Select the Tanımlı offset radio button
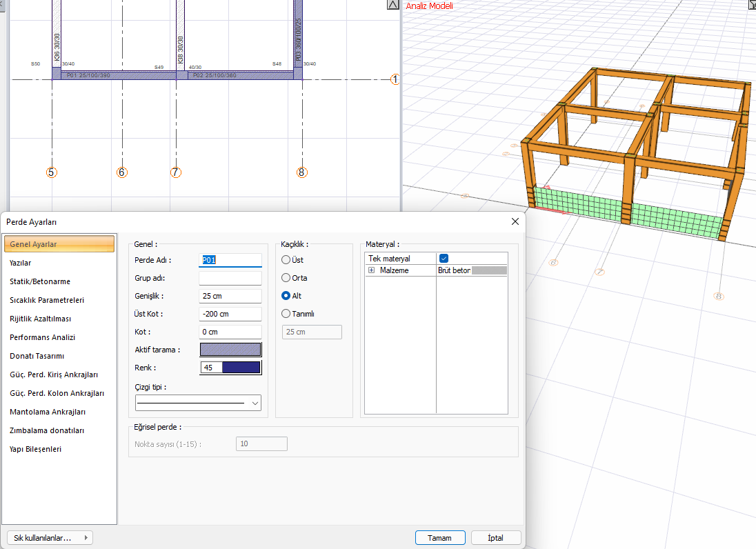Screen dimensions: 756x549 [286, 313]
